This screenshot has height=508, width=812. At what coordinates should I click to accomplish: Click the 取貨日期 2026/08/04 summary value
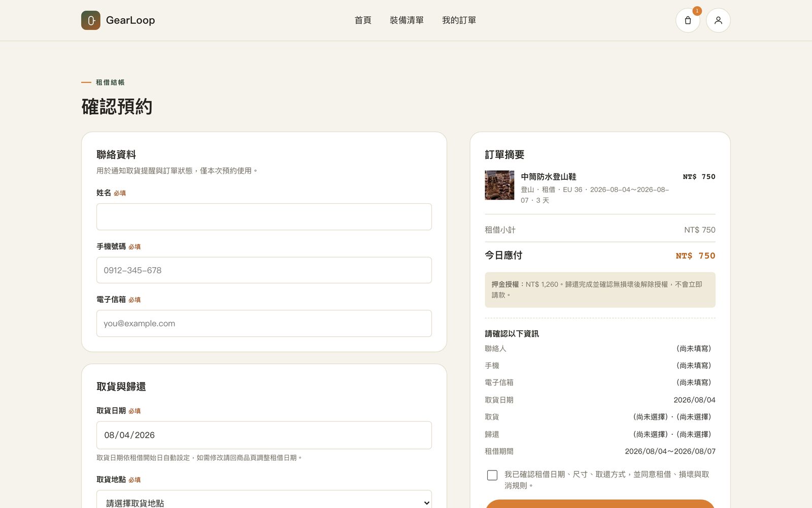point(694,400)
